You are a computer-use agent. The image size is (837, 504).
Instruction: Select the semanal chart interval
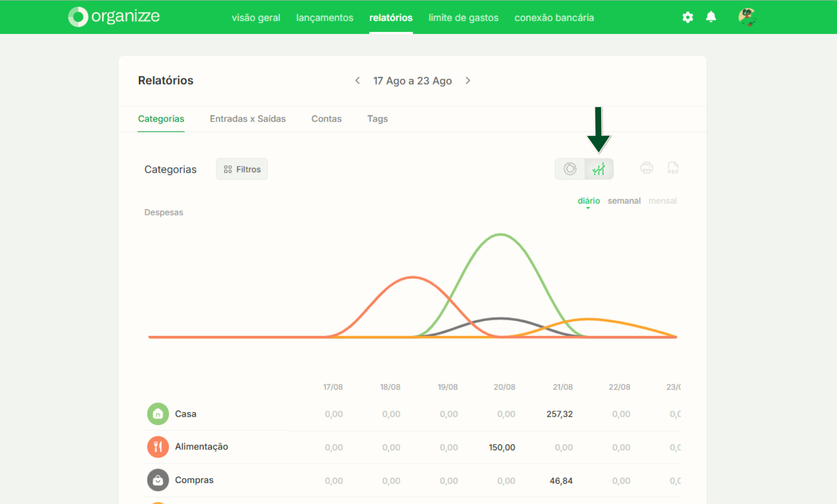pos(624,201)
